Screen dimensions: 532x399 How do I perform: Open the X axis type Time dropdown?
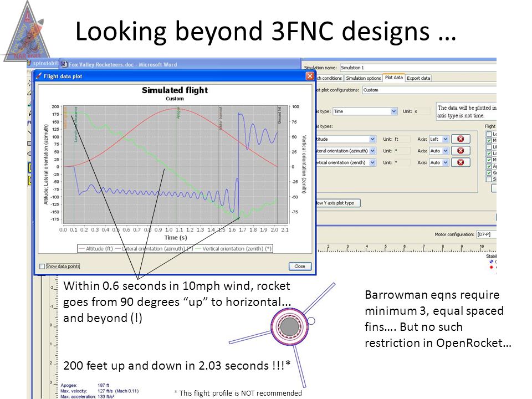[365, 111]
